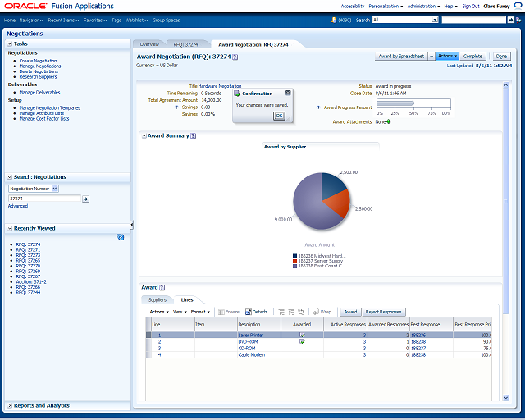Open the Recent Items menu
525x420 pixels.
(63, 20)
